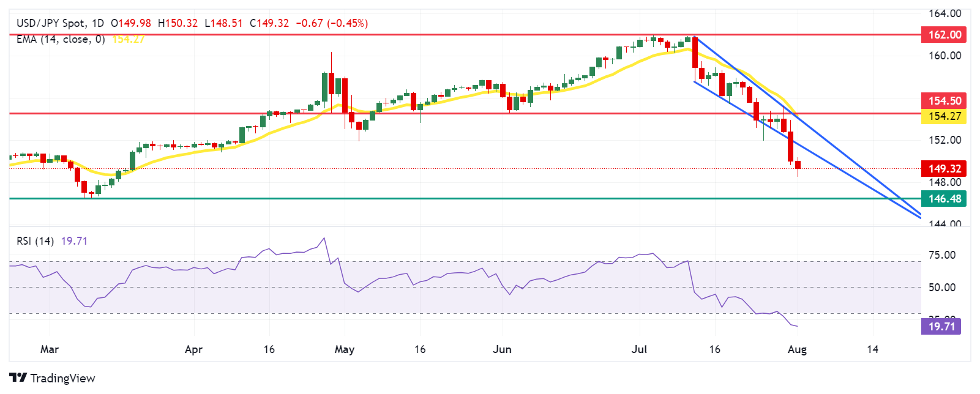Viewport: 980px width, 394px height.
Task: Click the red 149.32 current price tag
Action: coord(944,168)
